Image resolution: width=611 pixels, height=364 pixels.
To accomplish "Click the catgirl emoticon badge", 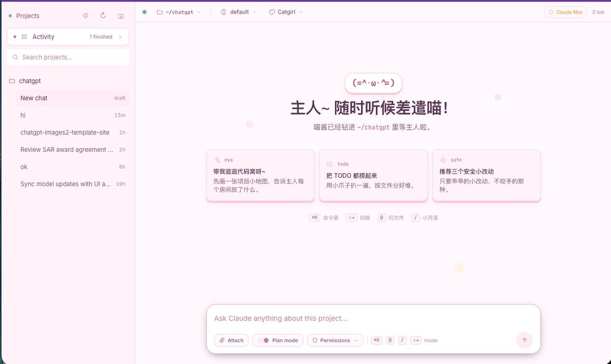I will [x=374, y=83].
